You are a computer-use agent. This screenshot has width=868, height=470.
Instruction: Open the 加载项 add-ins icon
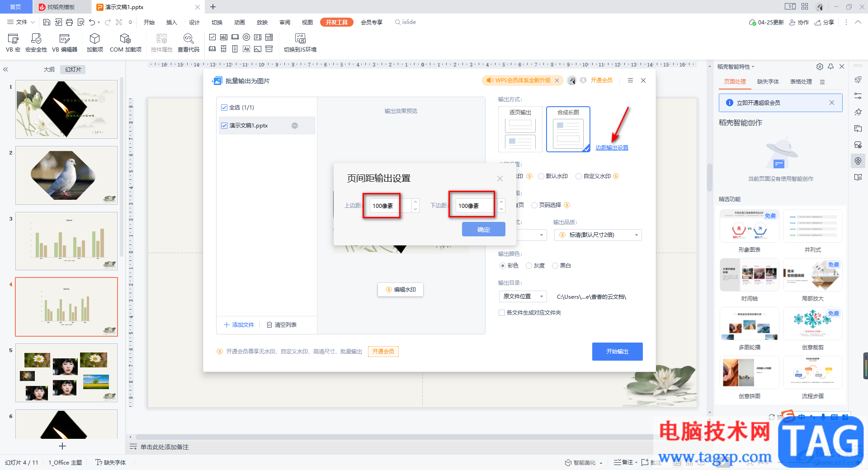95,42
